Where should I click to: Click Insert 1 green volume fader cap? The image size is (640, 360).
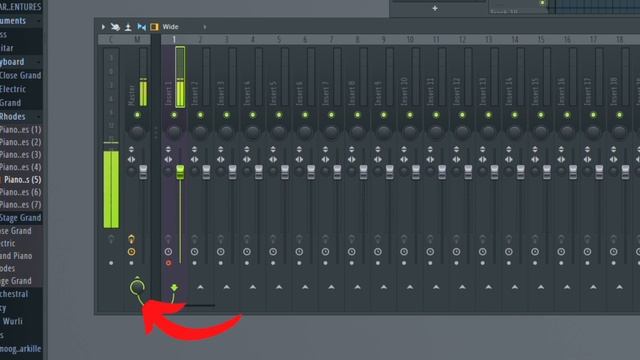(180, 172)
